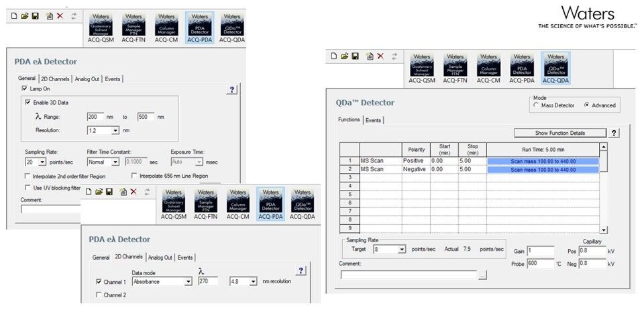Viewport: 644px width, 310px height.
Task: Open Sampling Rate Target 8 dropdown
Action: (x=402, y=249)
